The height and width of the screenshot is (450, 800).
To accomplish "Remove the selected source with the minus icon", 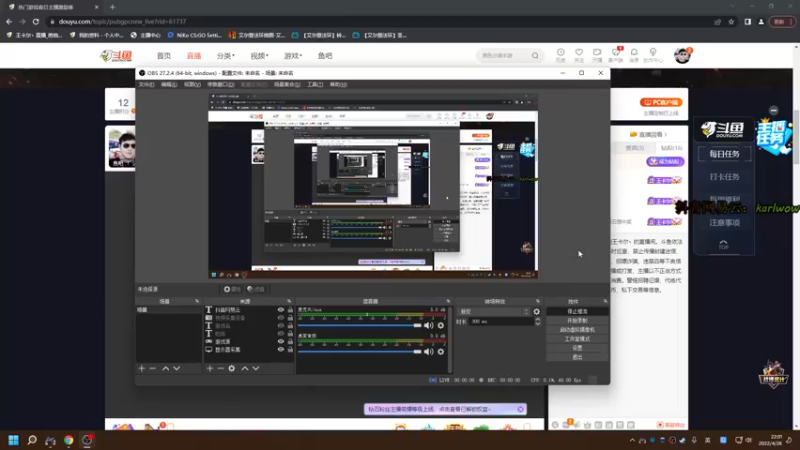I will coord(220,368).
